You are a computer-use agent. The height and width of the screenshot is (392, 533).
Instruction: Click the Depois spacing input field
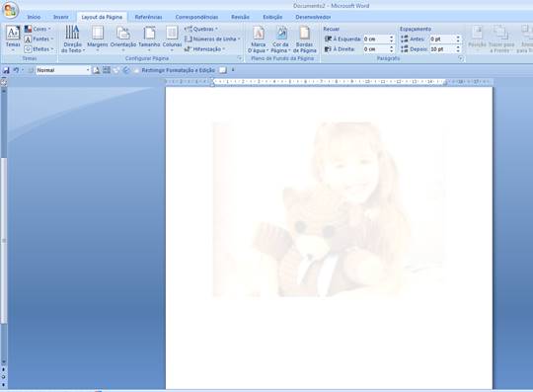442,49
